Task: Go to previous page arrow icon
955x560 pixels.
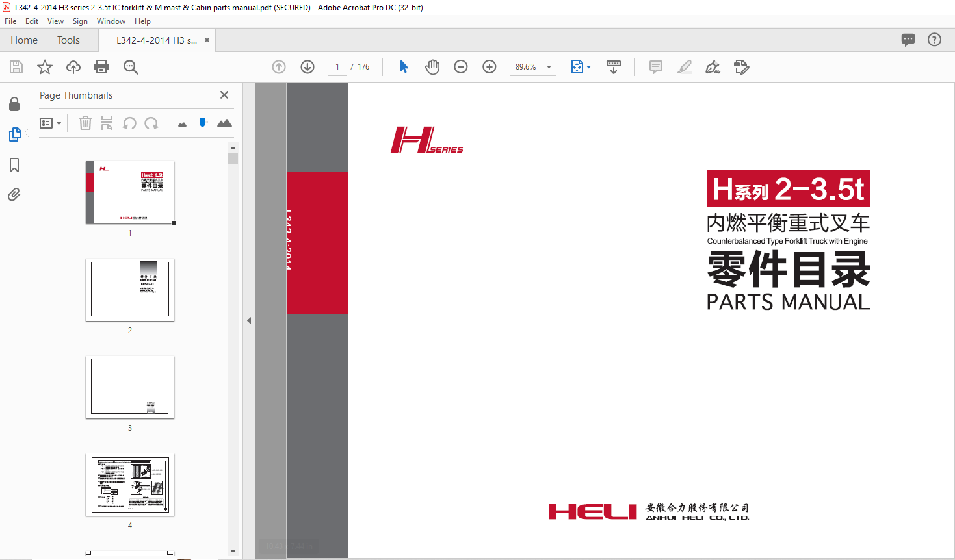Action: 279,67
